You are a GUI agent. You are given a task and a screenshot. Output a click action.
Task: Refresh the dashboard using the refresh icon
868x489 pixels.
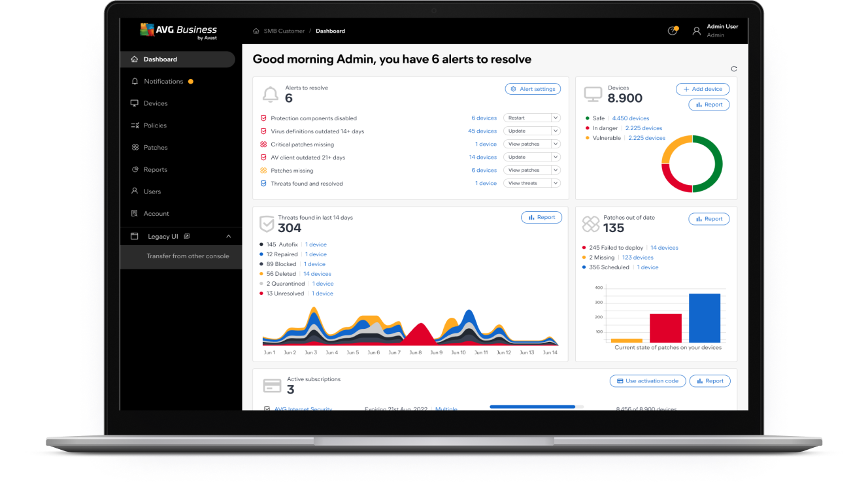[x=733, y=68]
